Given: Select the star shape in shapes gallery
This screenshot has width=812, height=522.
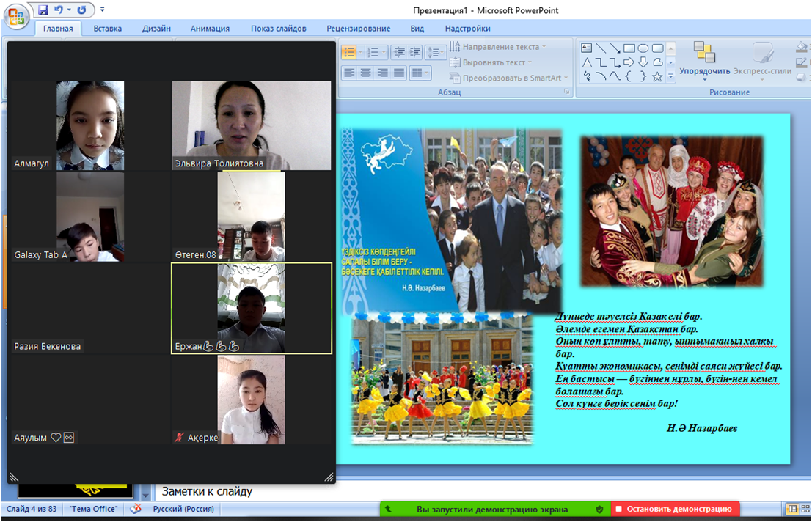Looking at the screenshot, I should point(657,76).
